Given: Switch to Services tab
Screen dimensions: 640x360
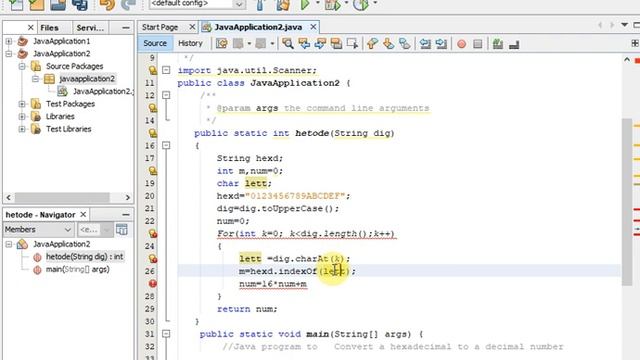Looking at the screenshot, I should click(x=90, y=28).
